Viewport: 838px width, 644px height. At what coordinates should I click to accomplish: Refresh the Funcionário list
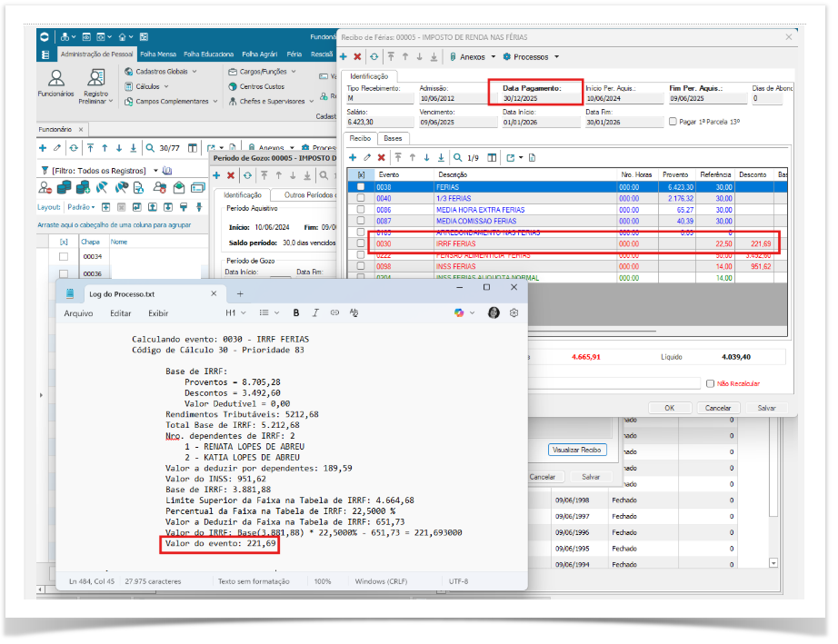(74, 148)
